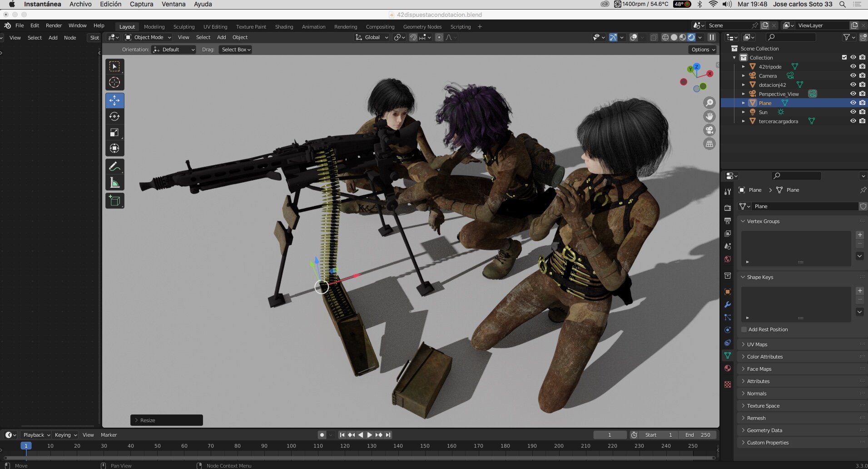868x469 pixels.
Task: Switch to the Shading workspace tab
Action: 284,27
